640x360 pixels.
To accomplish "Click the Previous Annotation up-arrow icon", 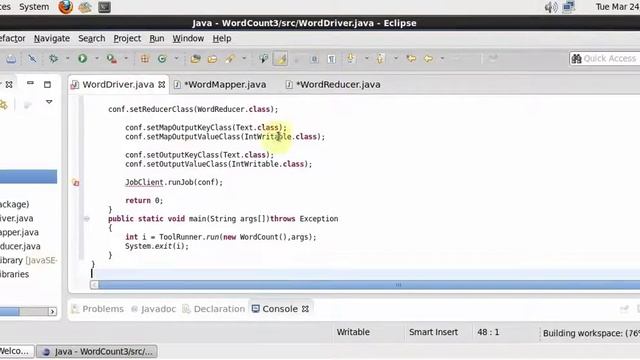I will [x=380, y=59].
